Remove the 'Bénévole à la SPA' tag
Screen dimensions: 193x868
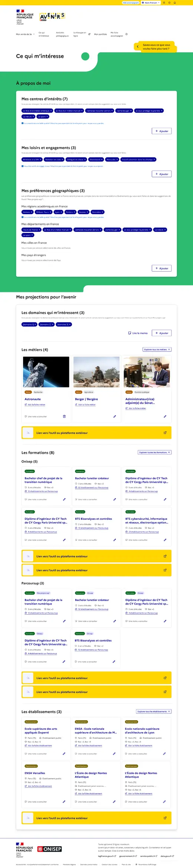tap(41, 160)
